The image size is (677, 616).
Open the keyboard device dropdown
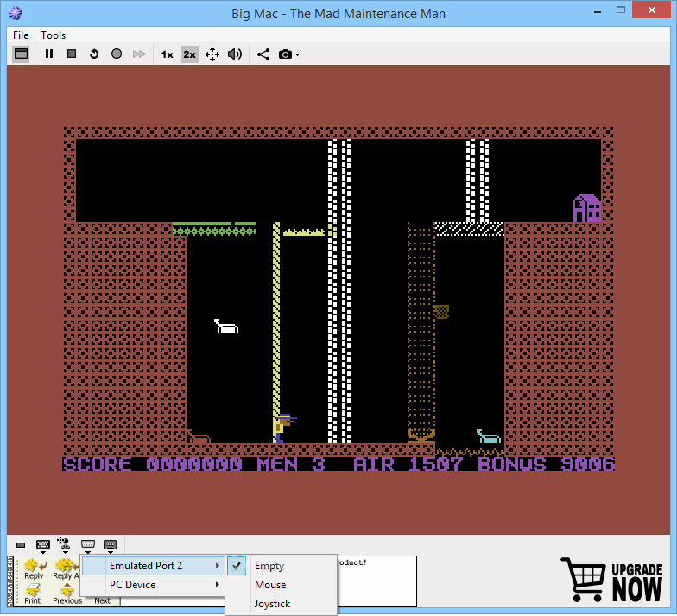43,546
